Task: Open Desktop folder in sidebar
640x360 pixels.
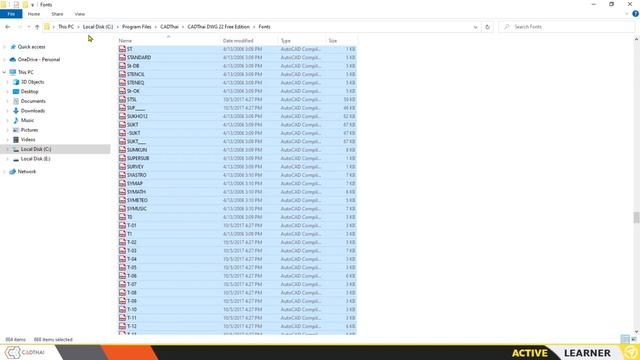Action: pos(29,92)
